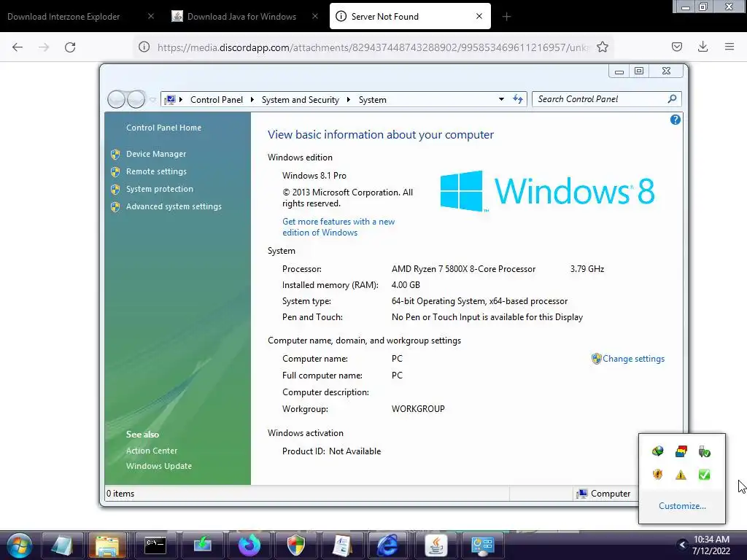Click the green download-arrow taskbar icon
The image size is (747, 560).
coord(203,545)
